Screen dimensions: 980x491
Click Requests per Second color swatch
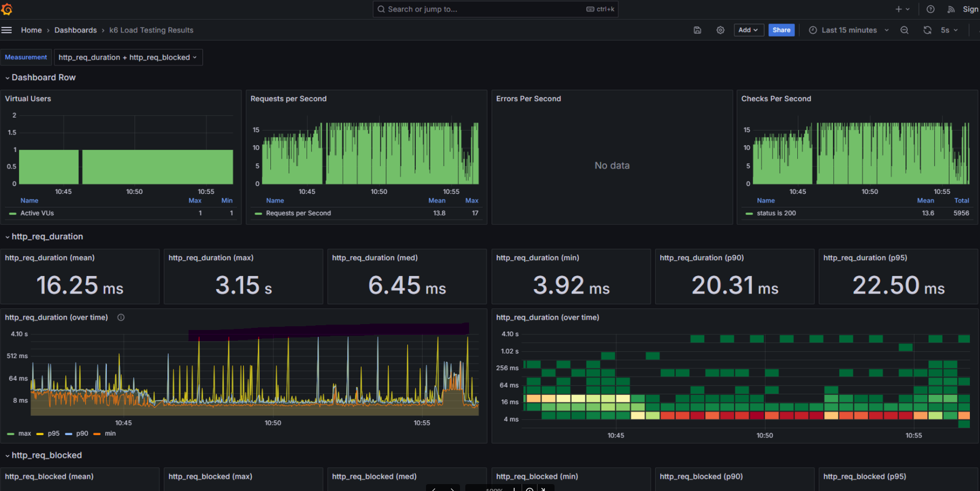coord(258,214)
